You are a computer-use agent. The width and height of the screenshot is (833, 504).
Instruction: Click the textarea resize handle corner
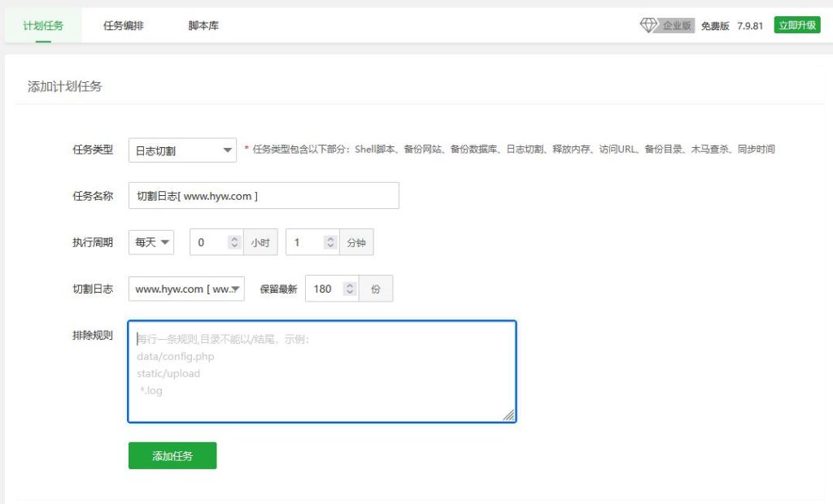tap(509, 415)
